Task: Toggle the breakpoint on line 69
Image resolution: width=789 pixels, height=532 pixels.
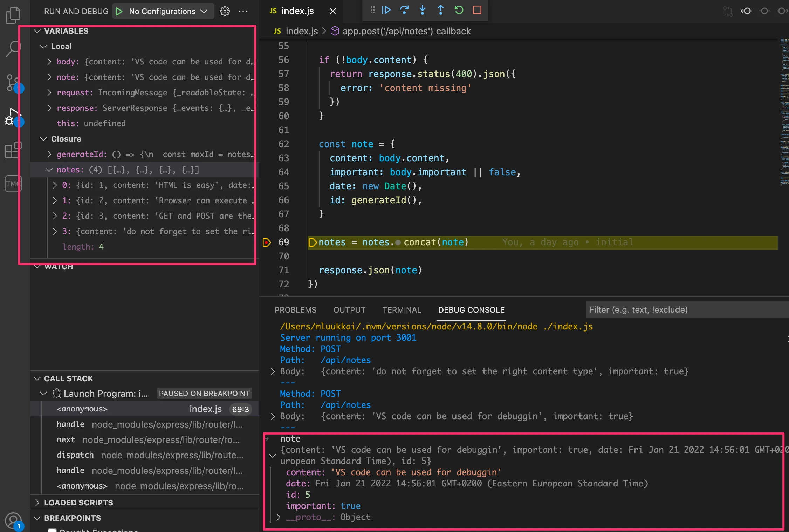Action: (x=267, y=242)
